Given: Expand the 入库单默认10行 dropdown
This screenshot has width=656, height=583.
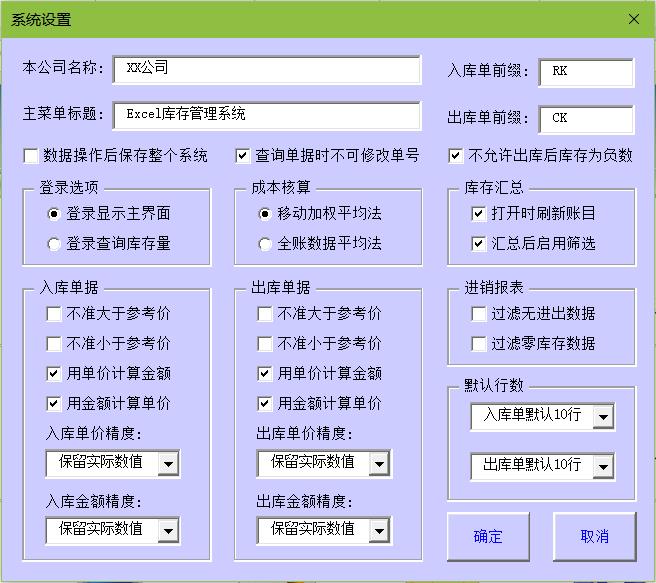Looking at the screenshot, I should [x=603, y=417].
